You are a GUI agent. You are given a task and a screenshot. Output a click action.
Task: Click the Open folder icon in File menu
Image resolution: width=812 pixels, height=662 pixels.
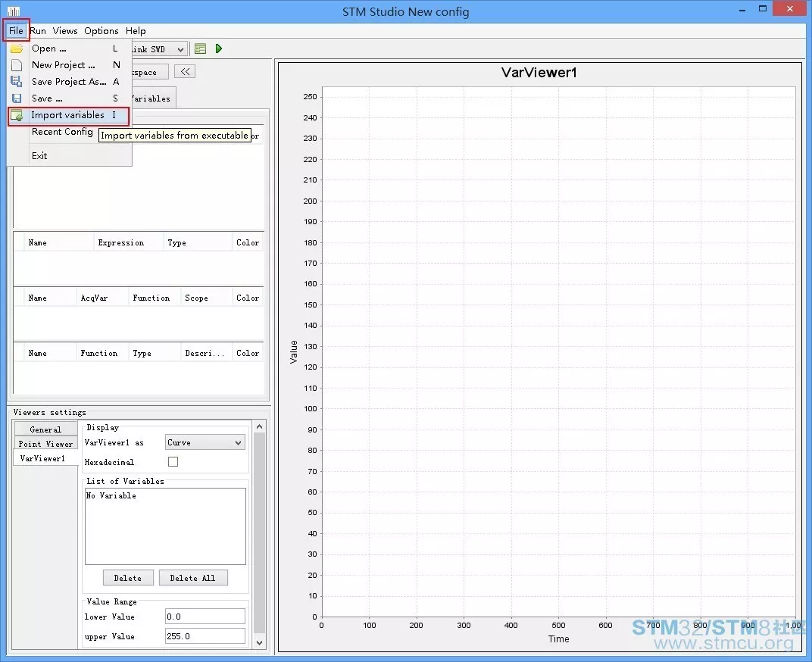[17, 48]
